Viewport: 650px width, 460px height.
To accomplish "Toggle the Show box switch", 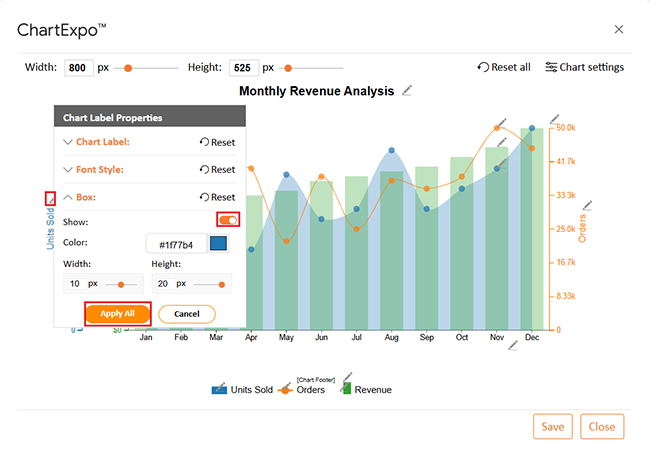I will tap(227, 220).
